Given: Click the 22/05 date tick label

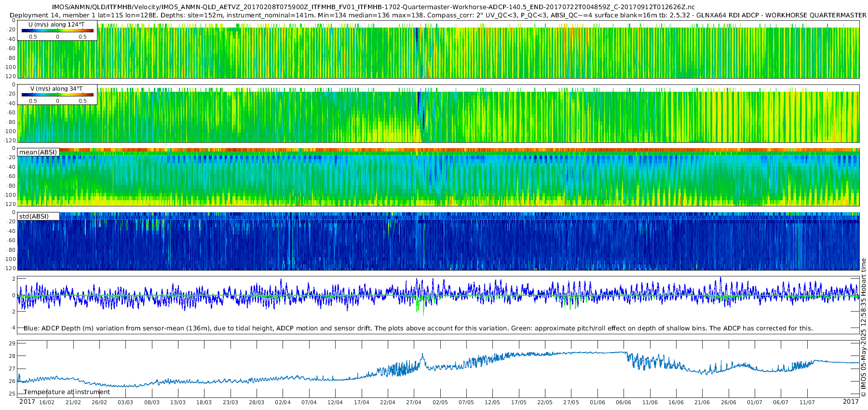Looking at the screenshot, I should click(x=545, y=402).
